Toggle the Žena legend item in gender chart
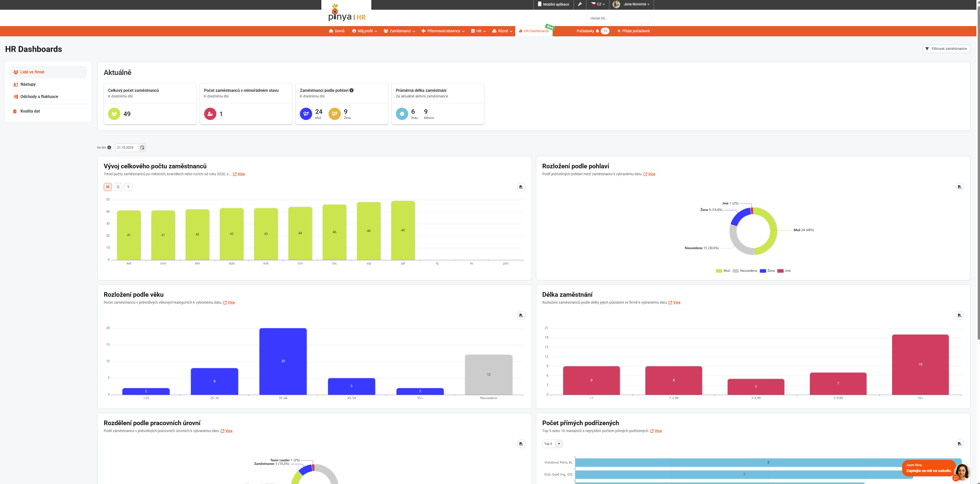Image resolution: width=980 pixels, height=484 pixels. coord(767,271)
